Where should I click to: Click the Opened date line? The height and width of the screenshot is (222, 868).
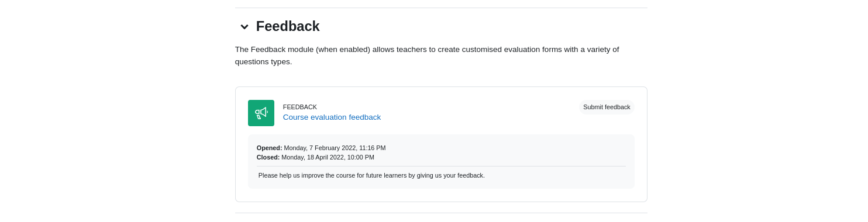[x=321, y=148]
